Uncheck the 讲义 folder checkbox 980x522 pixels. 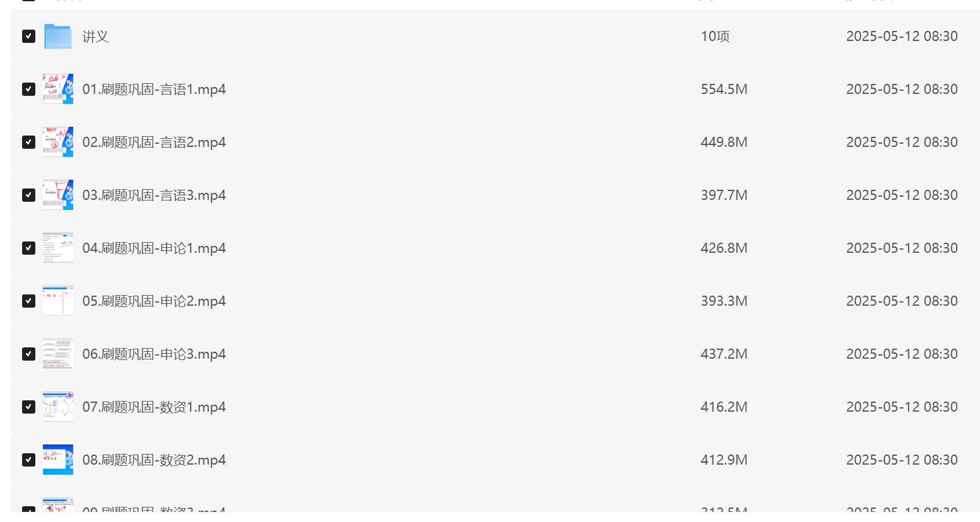28,36
